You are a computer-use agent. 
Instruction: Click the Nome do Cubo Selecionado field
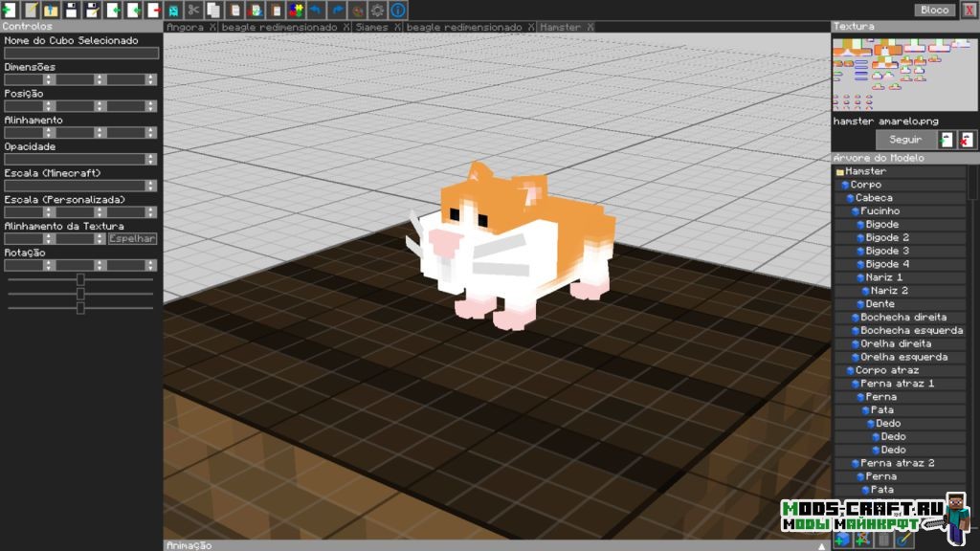point(80,54)
